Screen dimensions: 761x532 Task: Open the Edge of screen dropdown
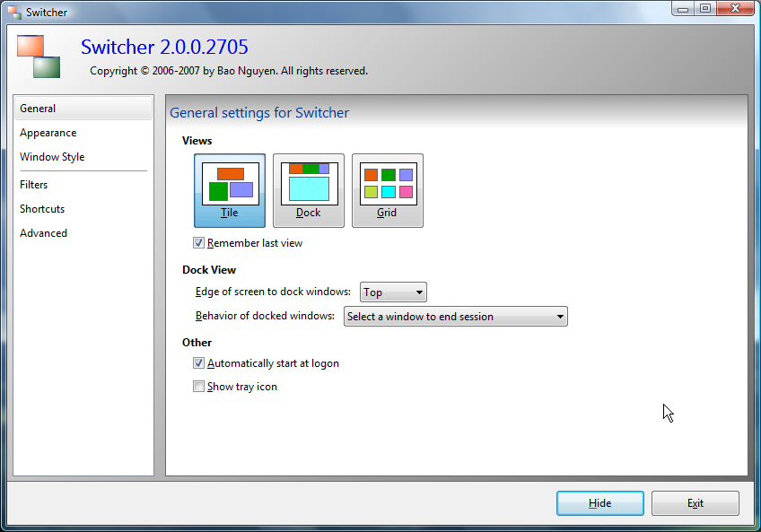pyautogui.click(x=393, y=292)
